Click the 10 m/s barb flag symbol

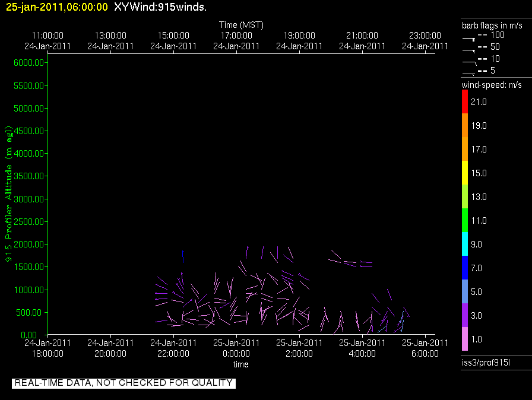click(x=469, y=63)
